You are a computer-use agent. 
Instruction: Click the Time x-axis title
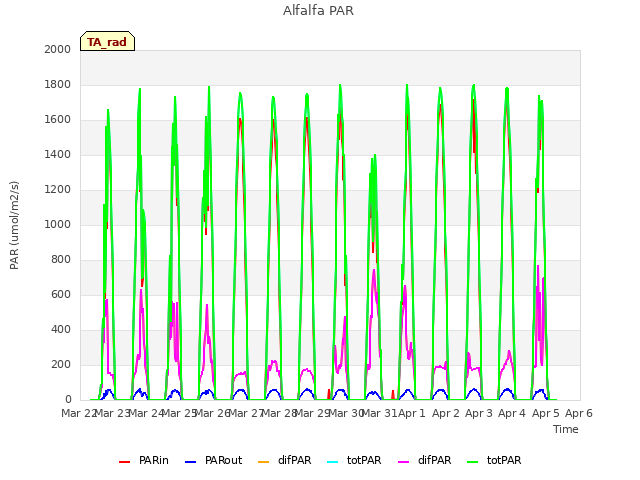point(566,429)
